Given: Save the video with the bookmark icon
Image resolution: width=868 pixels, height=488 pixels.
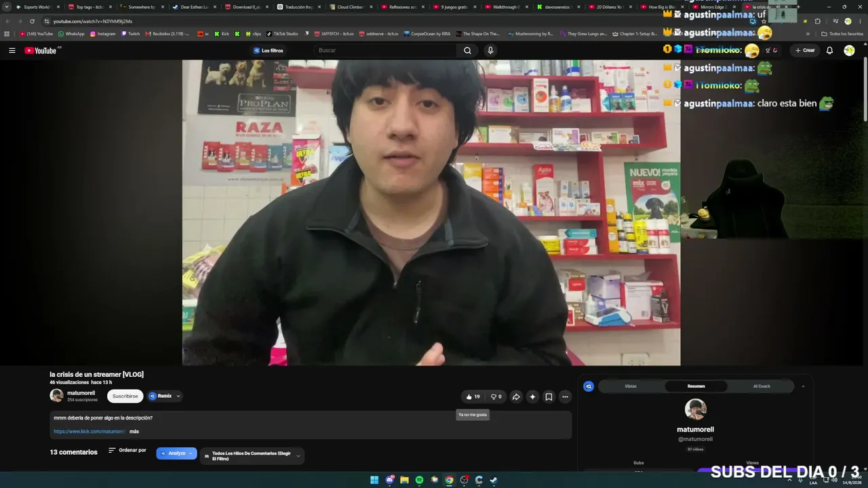Looking at the screenshot, I should click(549, 397).
